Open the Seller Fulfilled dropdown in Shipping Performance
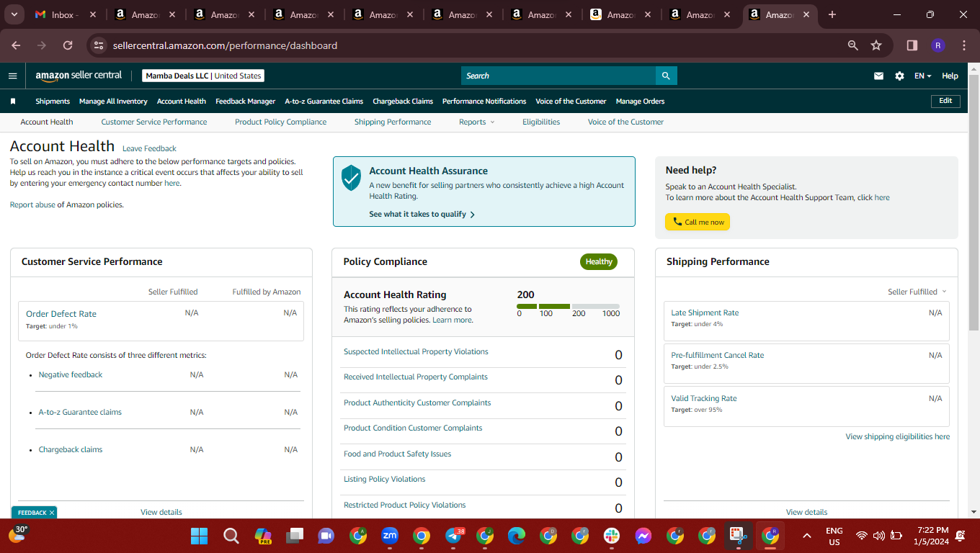The width and height of the screenshot is (980, 553). point(917,292)
